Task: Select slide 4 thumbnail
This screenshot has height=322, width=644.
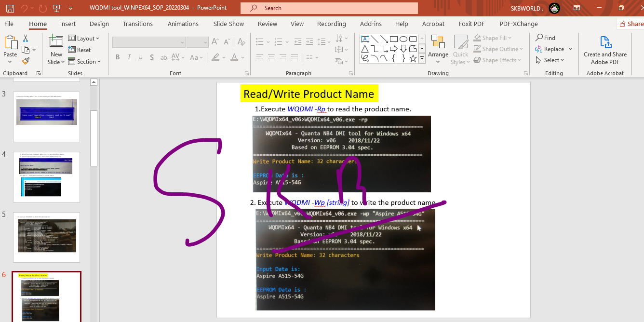Action: pos(46,177)
